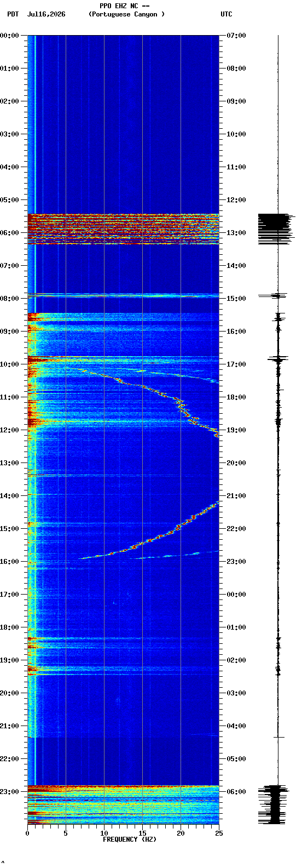Image resolution: width=302 pixels, height=868 pixels.
Task: Click the 06:00 UTC time label
Action: 236,792
